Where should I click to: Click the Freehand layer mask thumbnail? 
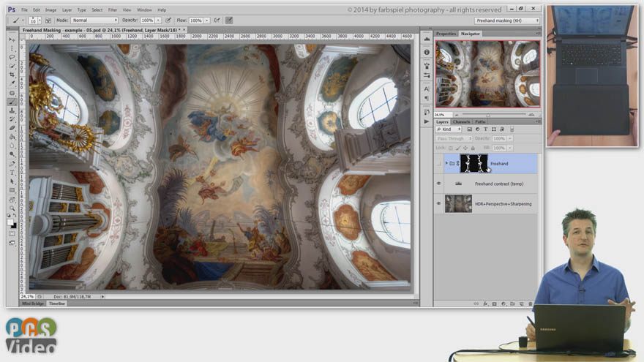point(473,163)
